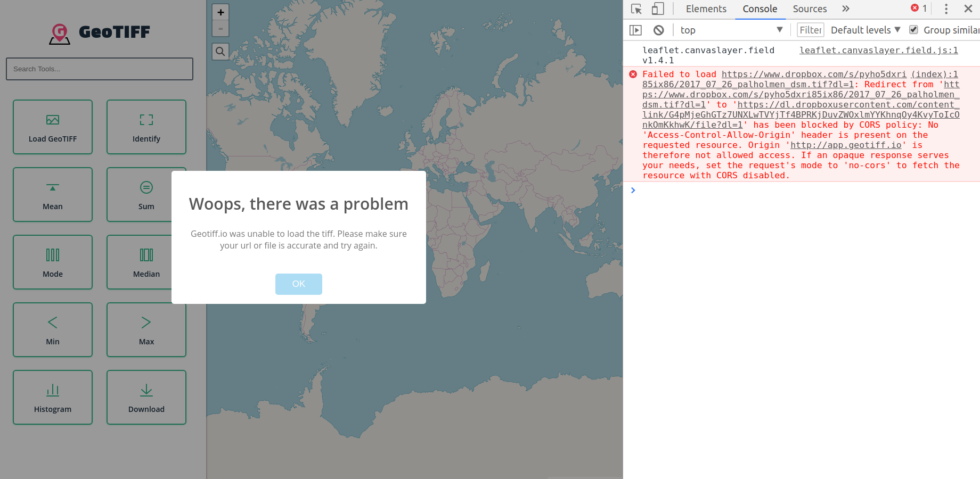Zoom out on the map
The image size is (980, 479).
[x=220, y=29]
